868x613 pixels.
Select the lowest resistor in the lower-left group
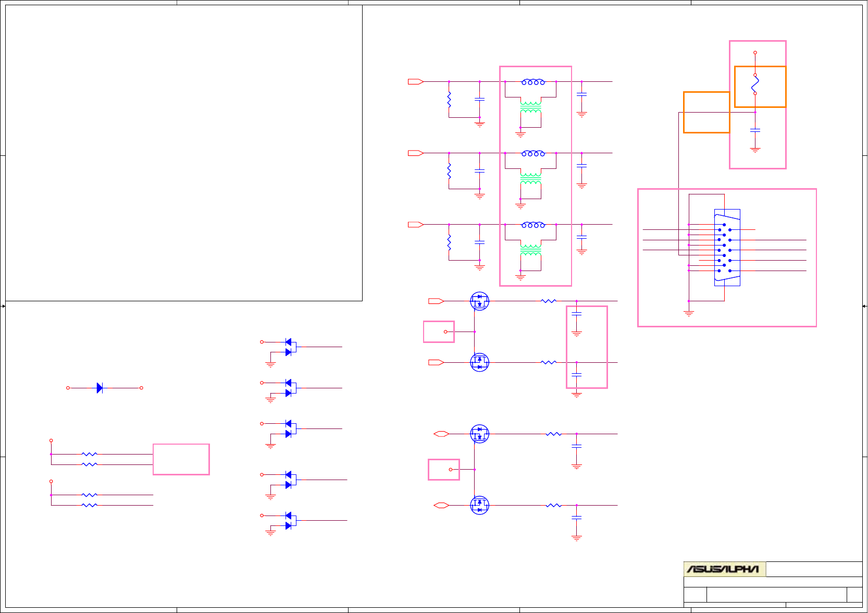pyautogui.click(x=90, y=505)
